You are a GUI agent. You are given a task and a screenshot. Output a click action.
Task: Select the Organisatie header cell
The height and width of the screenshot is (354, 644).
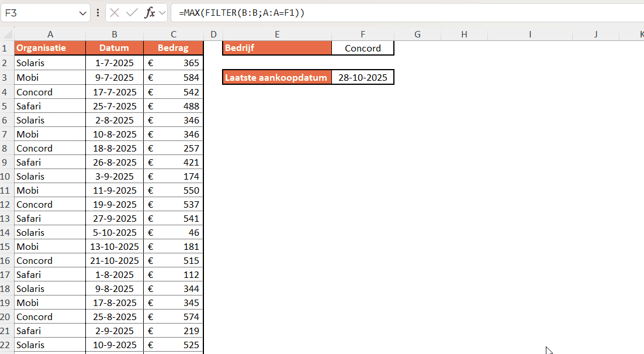[x=50, y=48]
